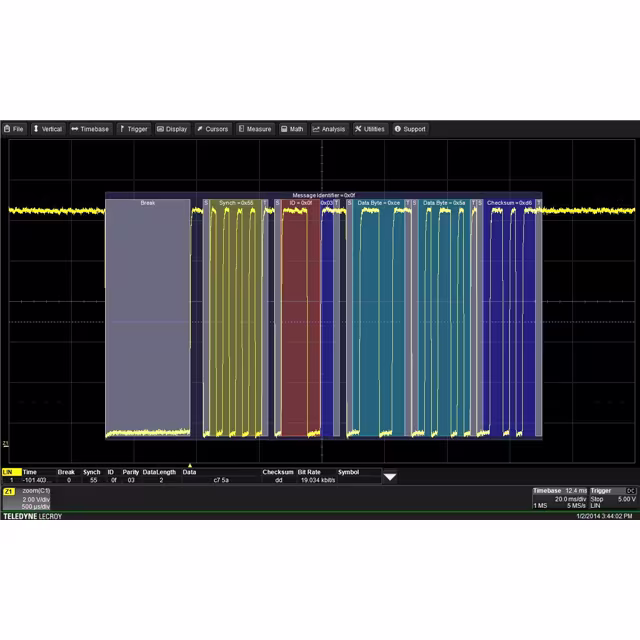Click the Analysis menu icon
Screen dimensions: 640x640
[x=316, y=129]
